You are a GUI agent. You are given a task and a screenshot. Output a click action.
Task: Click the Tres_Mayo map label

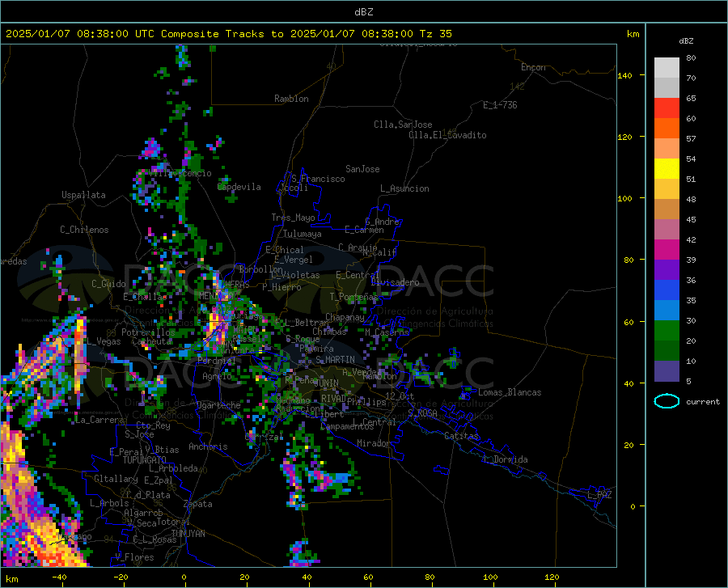(x=293, y=218)
